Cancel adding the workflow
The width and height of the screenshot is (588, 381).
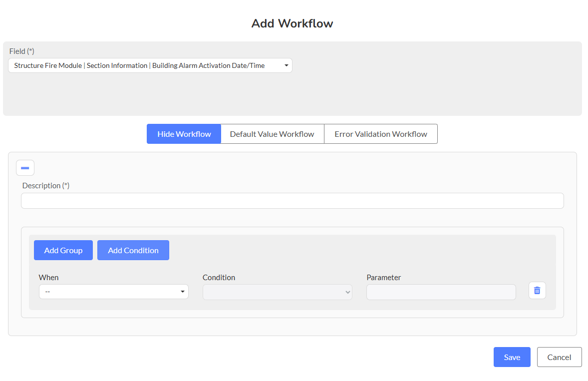[x=559, y=357]
